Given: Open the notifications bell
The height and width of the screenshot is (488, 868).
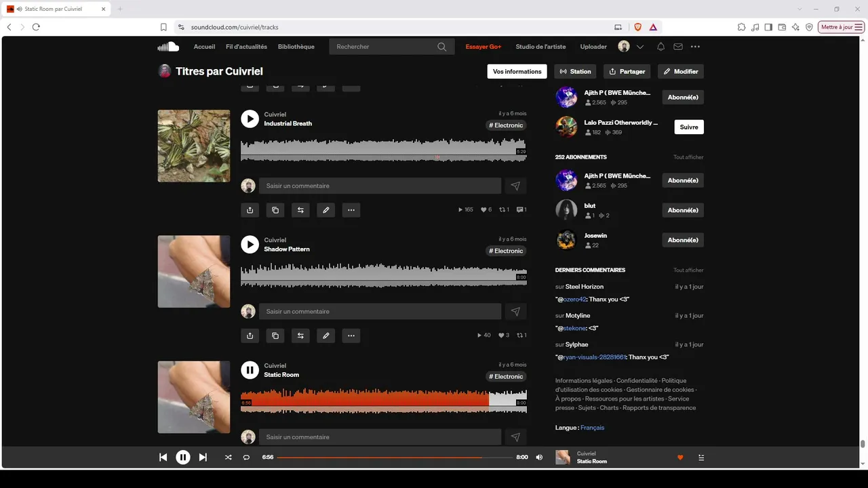Looking at the screenshot, I should click(660, 47).
